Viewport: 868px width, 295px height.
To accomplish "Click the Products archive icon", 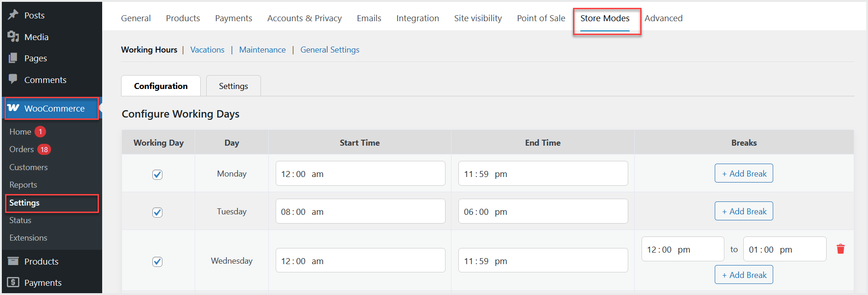I will pos(13,261).
